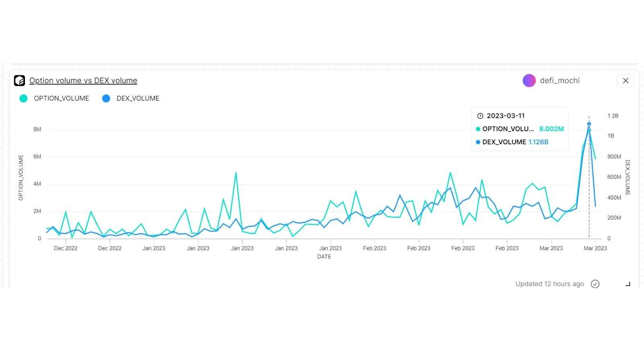
Task: Open the defi_mochi author profile name
Action: 559,80
